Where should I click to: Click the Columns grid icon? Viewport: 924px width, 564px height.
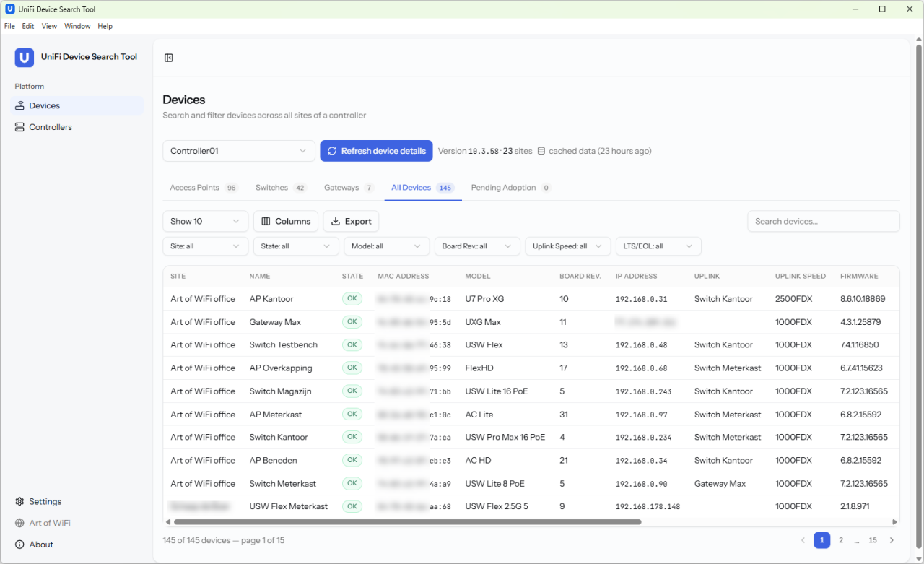tap(266, 221)
